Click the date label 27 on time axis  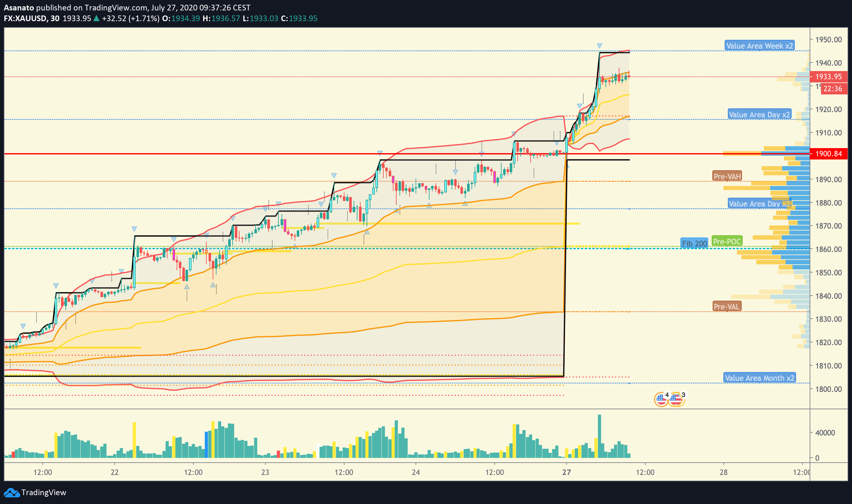point(567,472)
